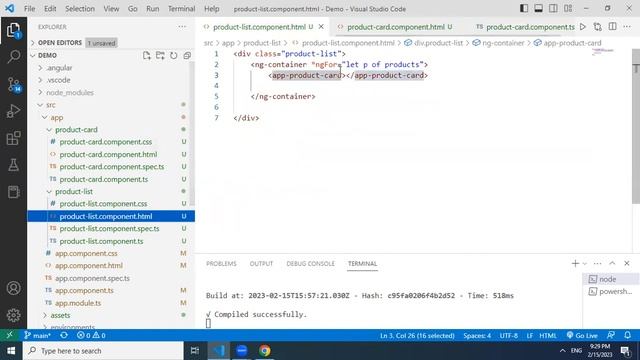Open the Run and Debug view
Image resolution: width=640 pixels, height=360 pixels.
pos(13,111)
